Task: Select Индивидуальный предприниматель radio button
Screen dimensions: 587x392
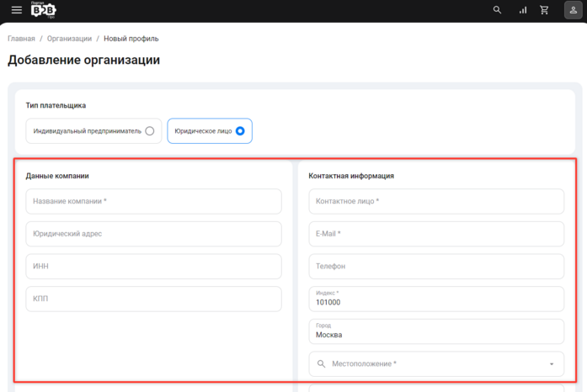Action: [x=150, y=131]
